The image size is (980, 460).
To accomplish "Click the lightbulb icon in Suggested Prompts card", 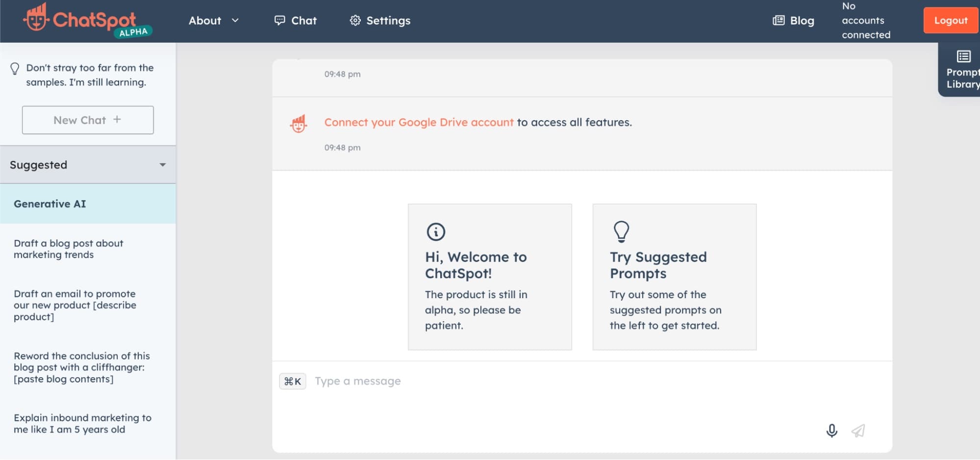I will coord(621,231).
